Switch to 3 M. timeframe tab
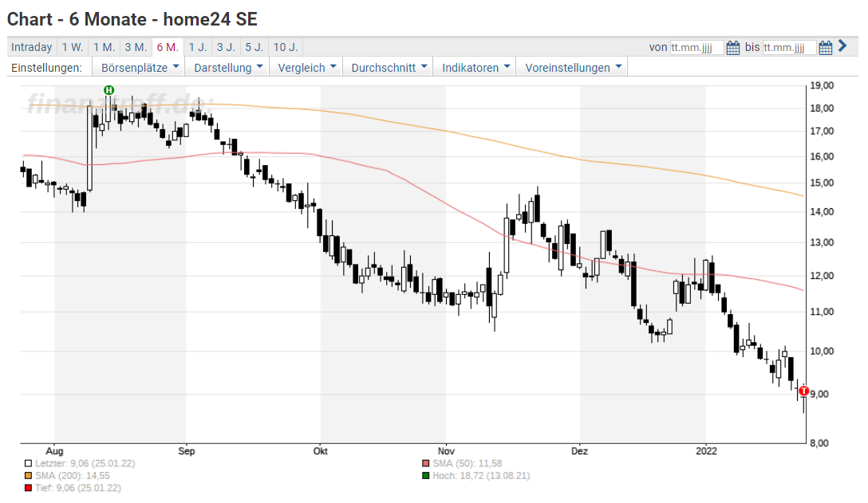This screenshot has width=868, height=503. (136, 47)
